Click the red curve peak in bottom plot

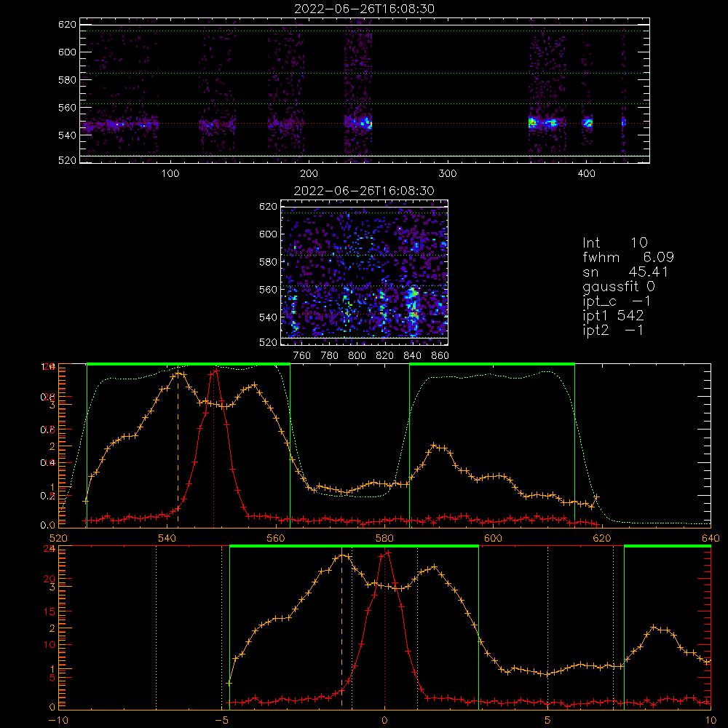point(388,553)
